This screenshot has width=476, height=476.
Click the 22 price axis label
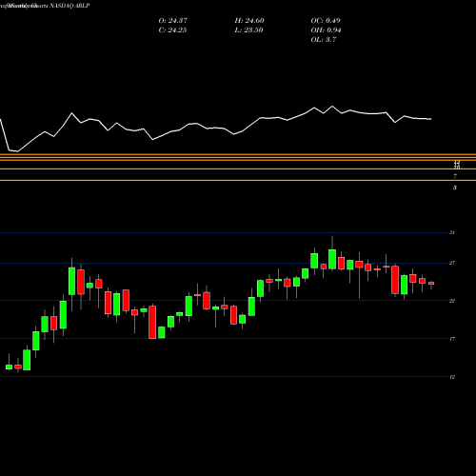pos(452,301)
